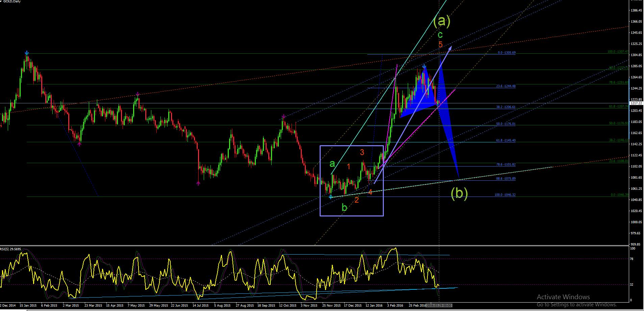This screenshot has height=311, width=644.
Task: Select the large yellow-green (a) wave label
Action: [x=442, y=21]
